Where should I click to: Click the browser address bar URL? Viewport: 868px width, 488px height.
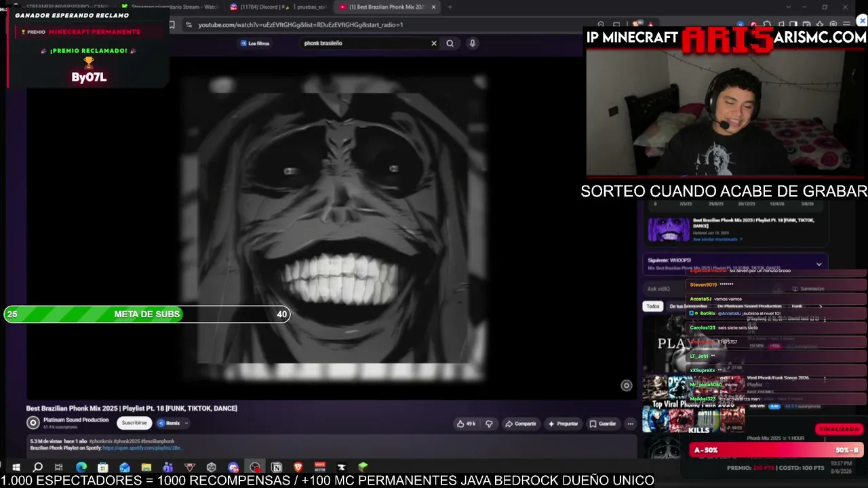coord(300,25)
